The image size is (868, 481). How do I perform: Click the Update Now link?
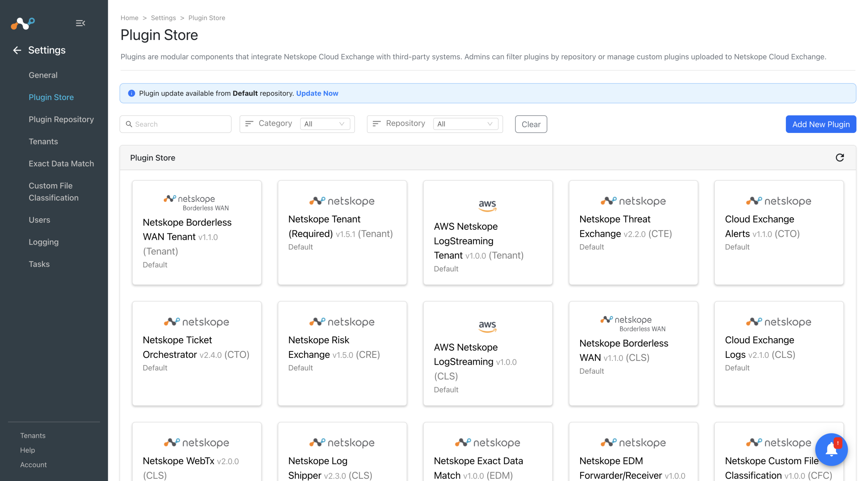(317, 93)
